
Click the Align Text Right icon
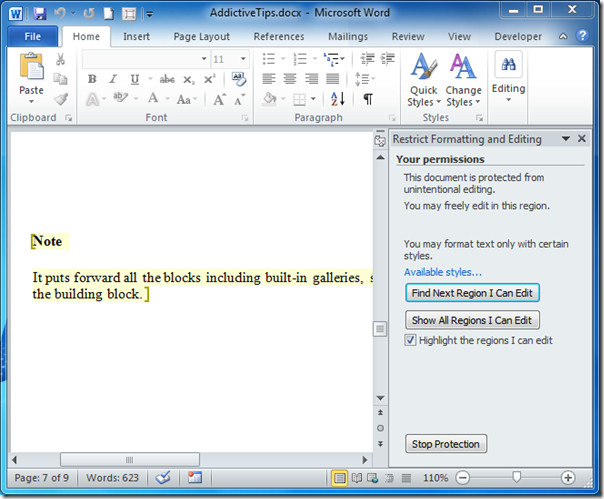[x=311, y=79]
